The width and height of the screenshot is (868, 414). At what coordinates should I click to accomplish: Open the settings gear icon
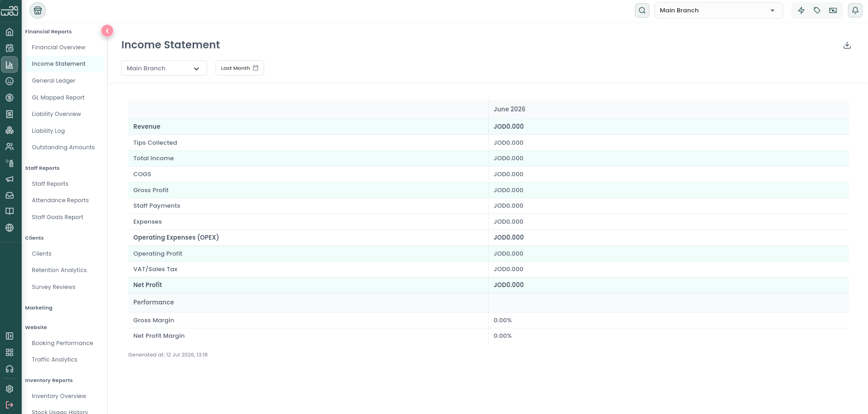pos(10,389)
